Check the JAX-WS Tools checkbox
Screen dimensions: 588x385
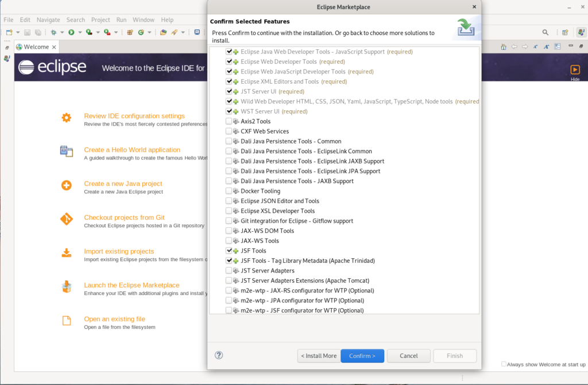(x=229, y=240)
